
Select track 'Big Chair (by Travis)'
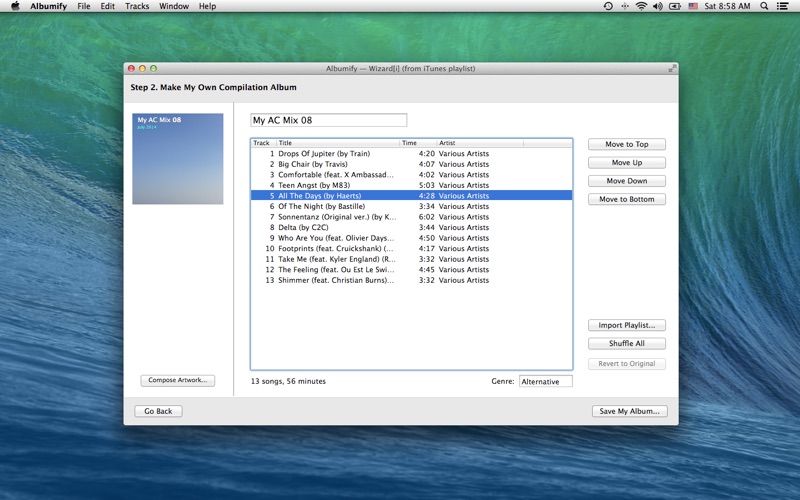[411, 164]
